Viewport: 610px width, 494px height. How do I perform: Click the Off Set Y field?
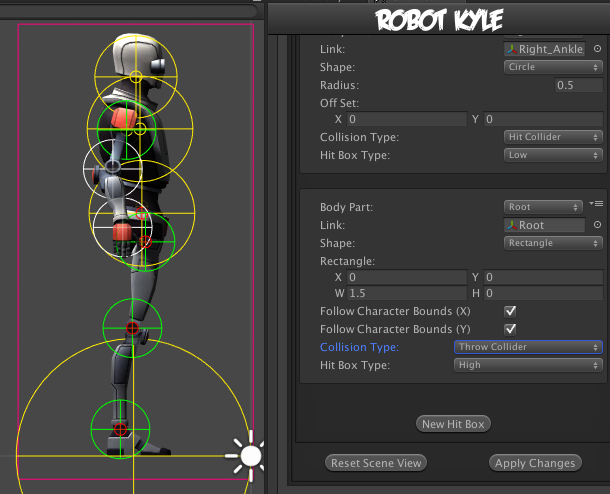(x=543, y=119)
